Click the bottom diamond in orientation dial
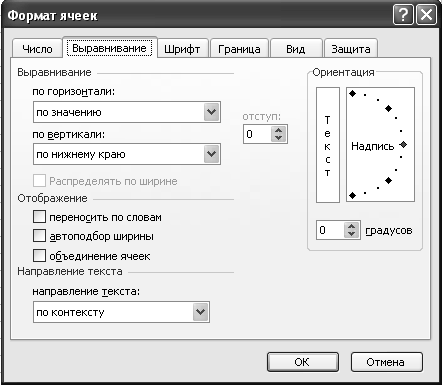Image resolution: width=442 pixels, height=385 pixels. [x=353, y=195]
